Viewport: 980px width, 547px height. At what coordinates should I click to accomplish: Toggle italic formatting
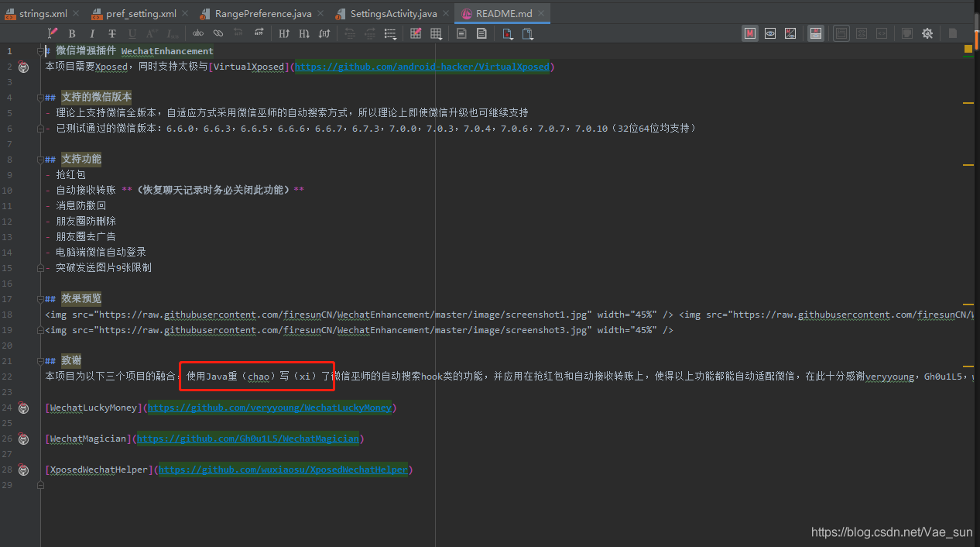point(92,33)
